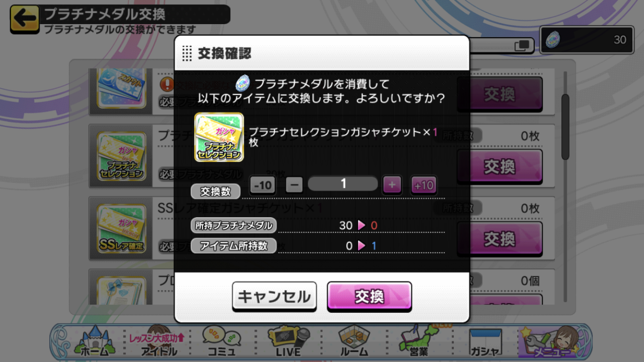644x362 pixels.
Task: Open the ガシャ icon in bottom bar
Action: pyautogui.click(x=486, y=343)
